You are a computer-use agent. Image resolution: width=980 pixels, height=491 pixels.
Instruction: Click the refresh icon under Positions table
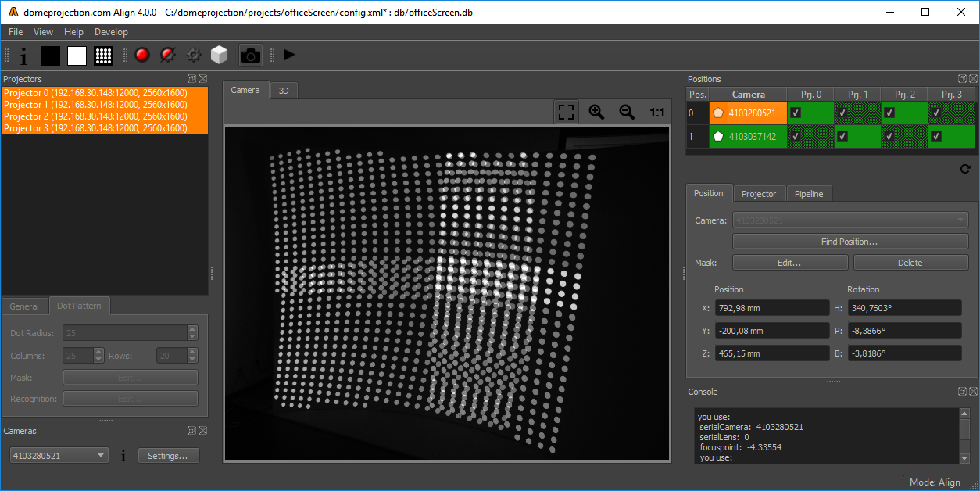[964, 169]
